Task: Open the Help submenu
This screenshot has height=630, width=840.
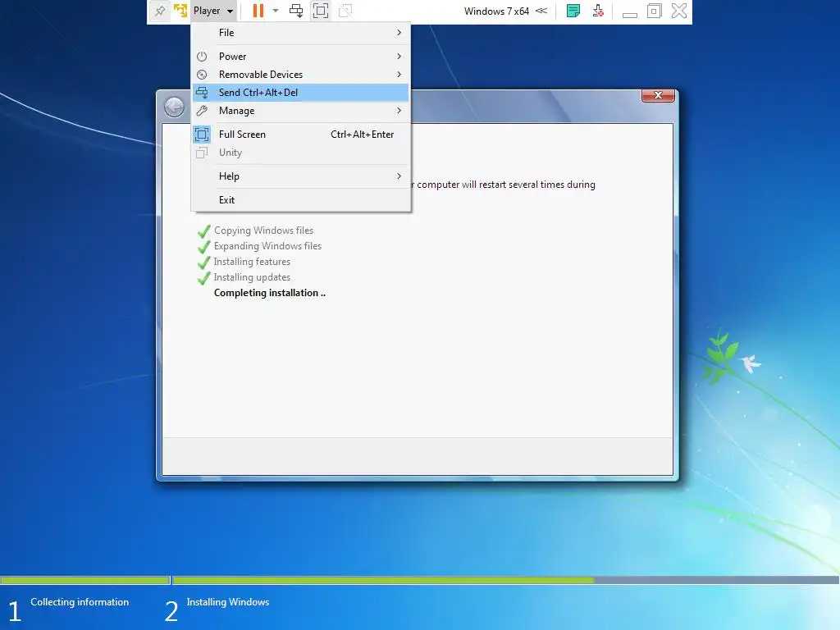Action: (x=301, y=176)
